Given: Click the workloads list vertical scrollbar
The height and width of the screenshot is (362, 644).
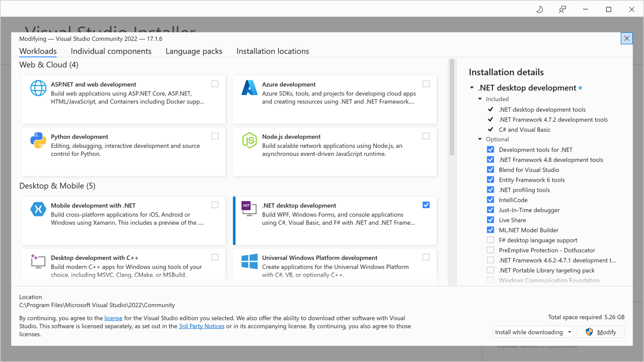Looking at the screenshot, I should [x=452, y=108].
